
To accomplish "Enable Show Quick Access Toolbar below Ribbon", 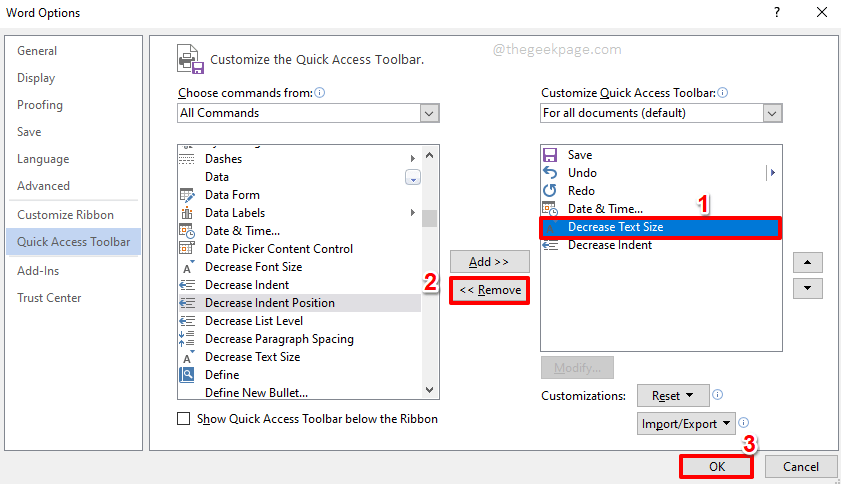I will (184, 419).
